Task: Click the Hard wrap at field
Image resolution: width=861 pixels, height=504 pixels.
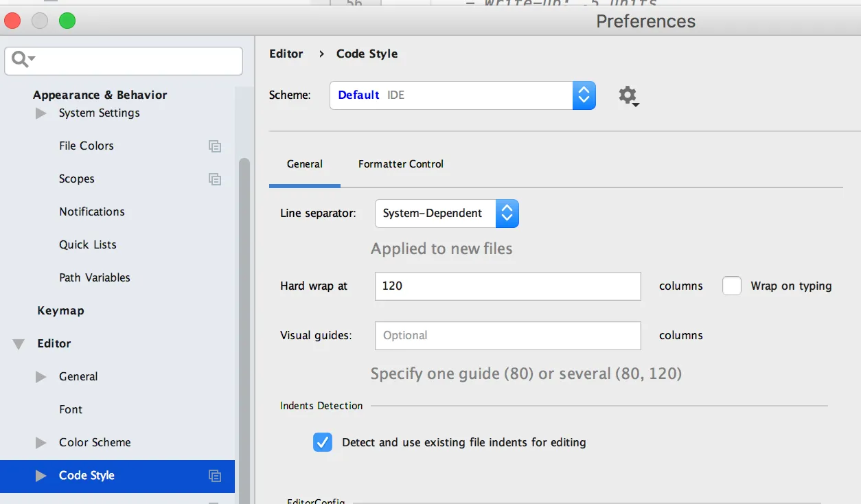Action: [x=507, y=286]
